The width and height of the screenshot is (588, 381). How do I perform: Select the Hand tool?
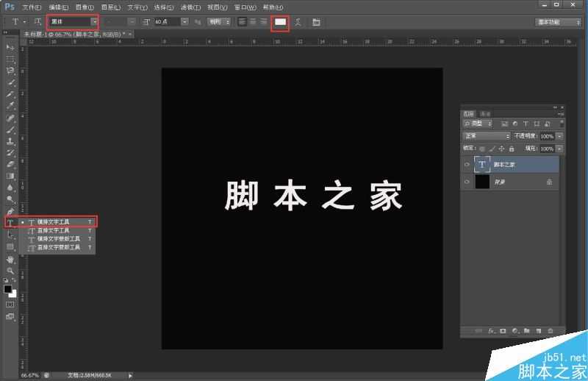click(10, 260)
